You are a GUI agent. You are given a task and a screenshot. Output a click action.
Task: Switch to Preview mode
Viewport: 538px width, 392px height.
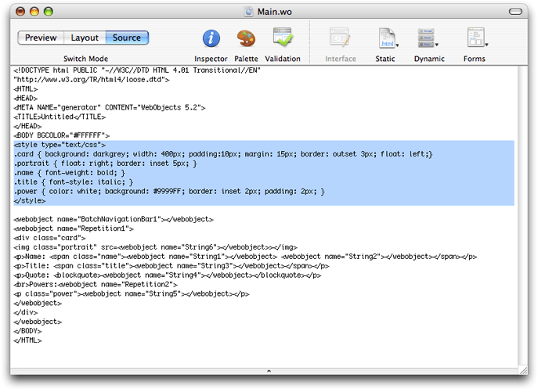41,38
